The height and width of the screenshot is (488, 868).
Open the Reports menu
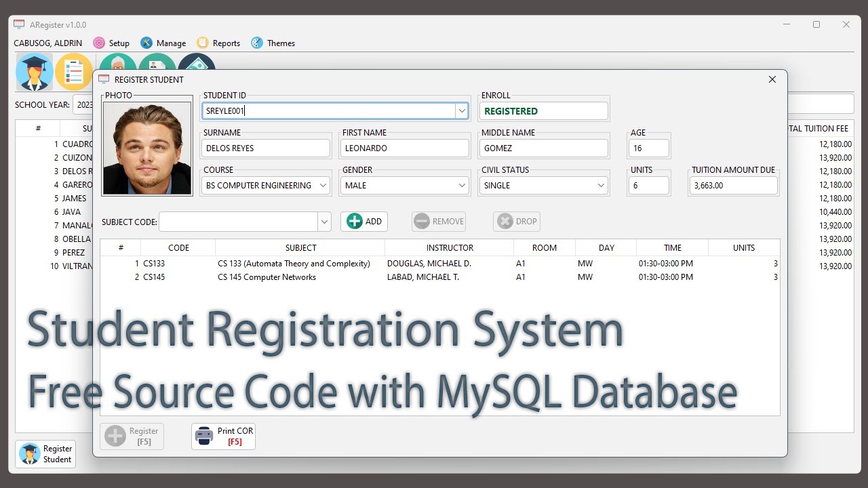(x=218, y=43)
